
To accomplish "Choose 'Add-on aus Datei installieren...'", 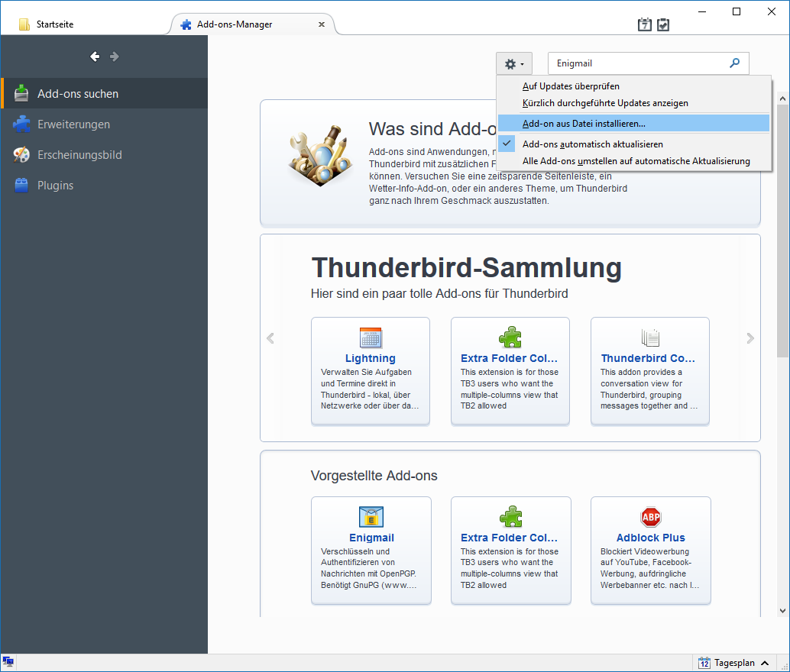I will pos(633,124).
